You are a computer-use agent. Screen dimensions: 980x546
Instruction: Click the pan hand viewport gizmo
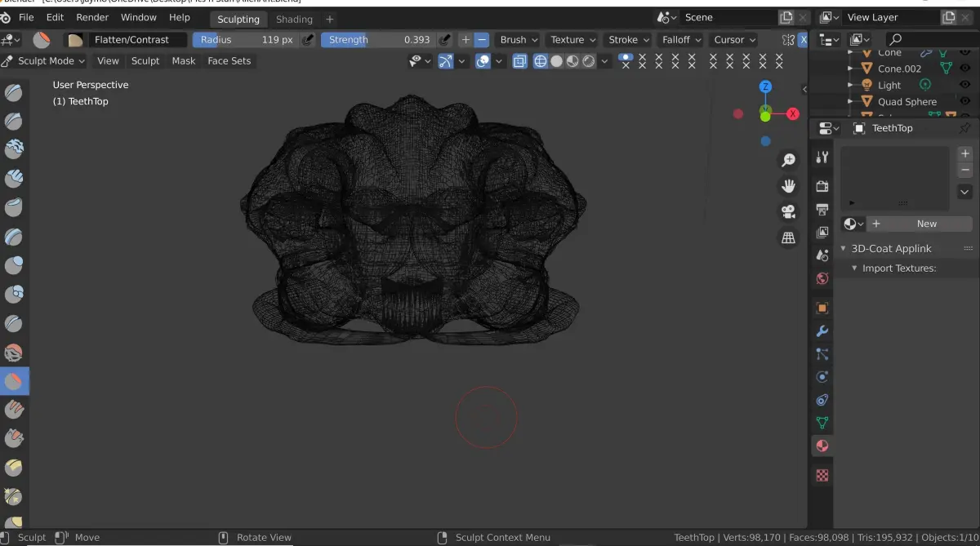[x=788, y=186]
